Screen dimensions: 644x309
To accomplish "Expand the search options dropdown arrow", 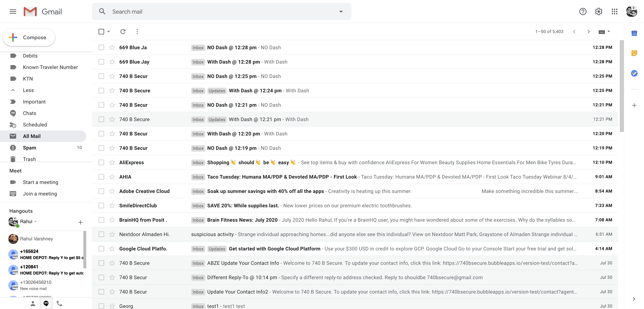I will pos(341,11).
